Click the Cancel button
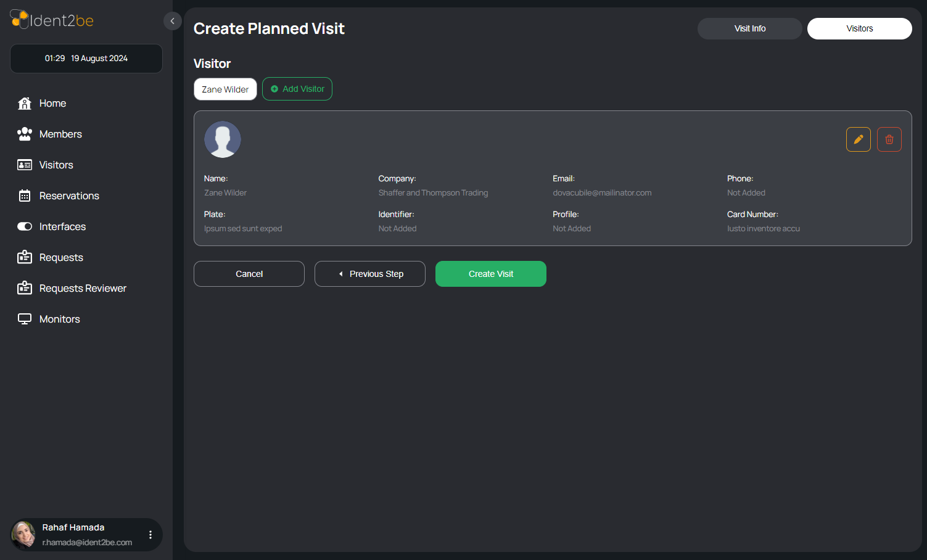The width and height of the screenshot is (927, 560). (x=249, y=274)
